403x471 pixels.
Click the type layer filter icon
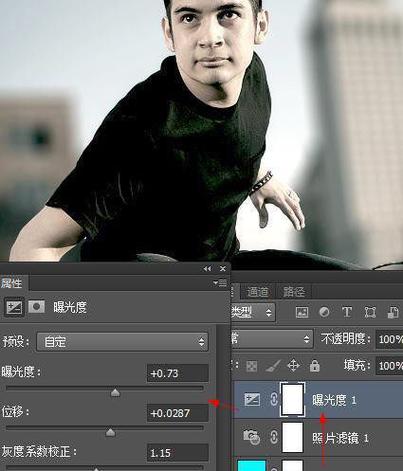pyautogui.click(x=347, y=312)
